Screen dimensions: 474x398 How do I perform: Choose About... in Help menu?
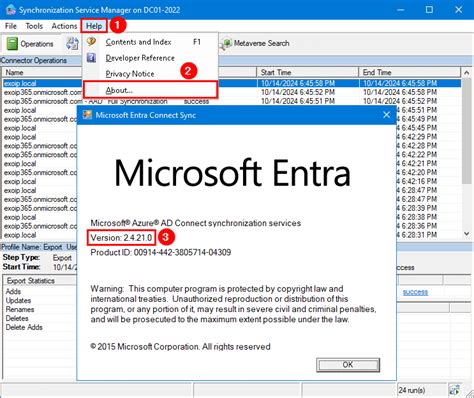click(x=150, y=90)
